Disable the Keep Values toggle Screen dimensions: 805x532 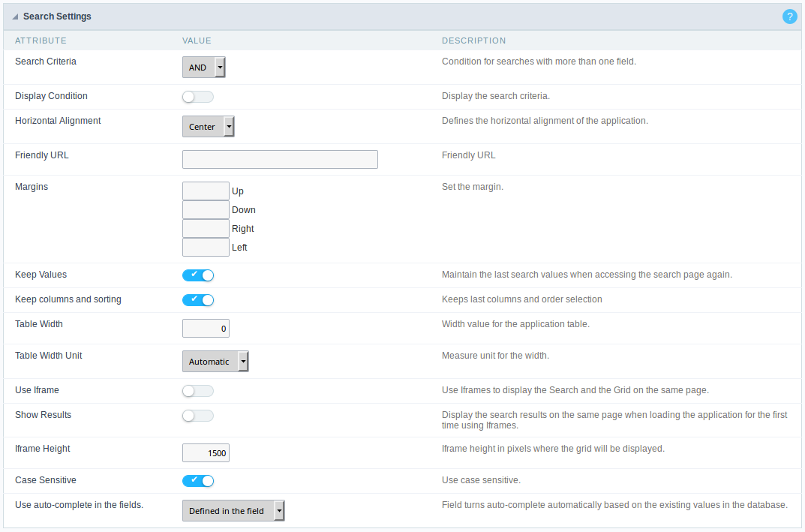197,275
